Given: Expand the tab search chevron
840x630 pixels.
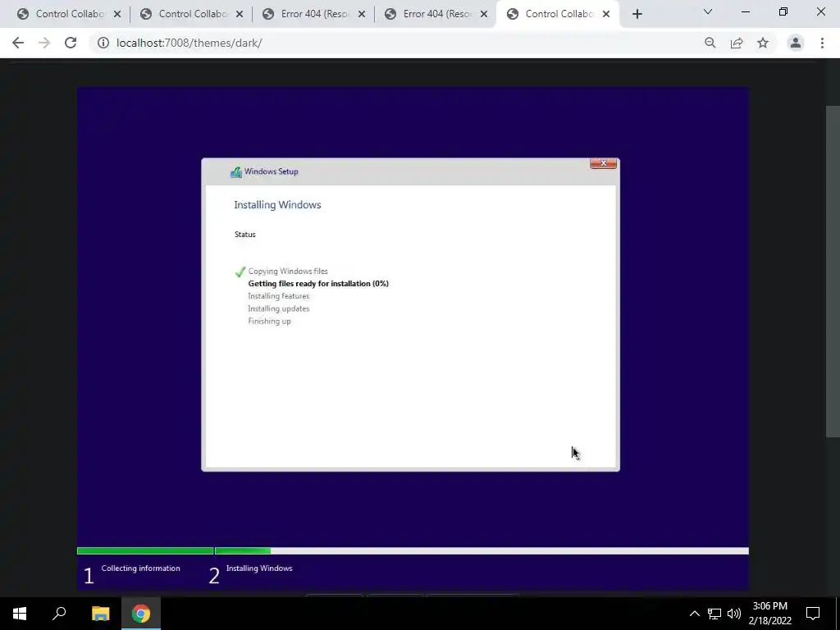Looking at the screenshot, I should pyautogui.click(x=708, y=11).
